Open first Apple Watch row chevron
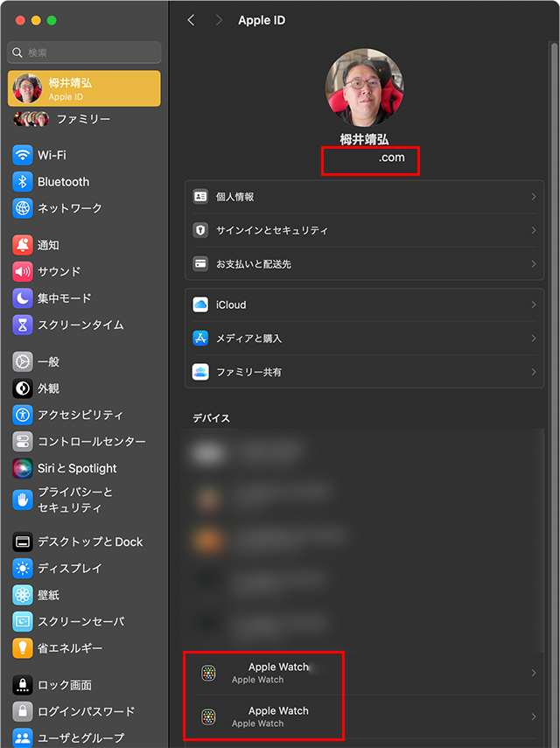 533,673
